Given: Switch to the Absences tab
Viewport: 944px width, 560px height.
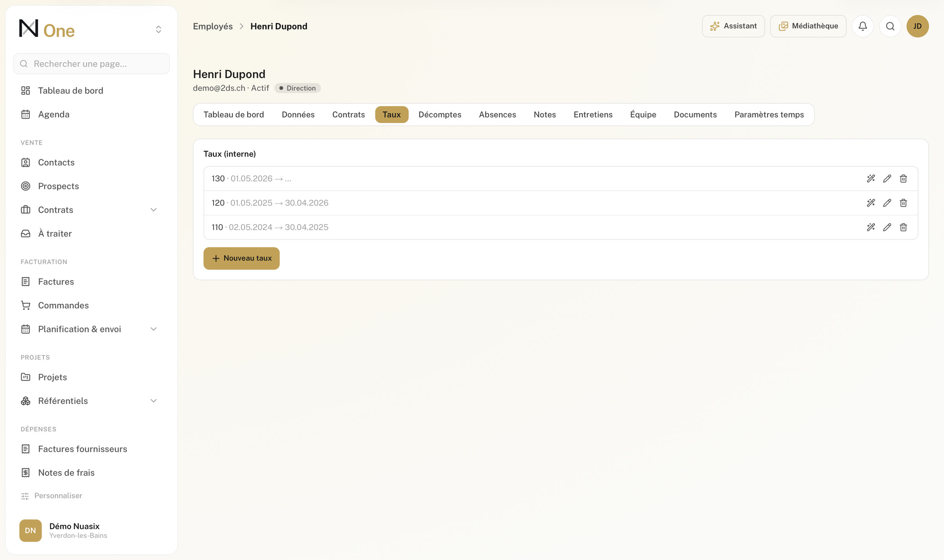Looking at the screenshot, I should (497, 114).
